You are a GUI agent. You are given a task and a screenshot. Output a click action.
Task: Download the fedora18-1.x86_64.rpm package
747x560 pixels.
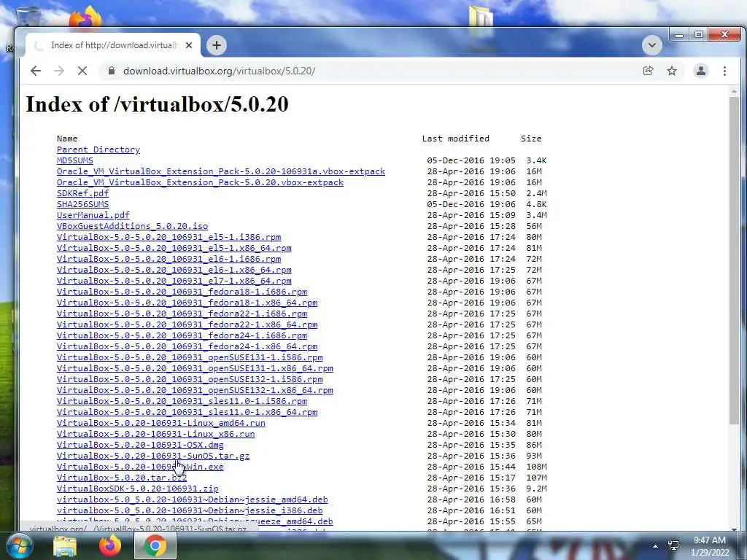(x=187, y=303)
